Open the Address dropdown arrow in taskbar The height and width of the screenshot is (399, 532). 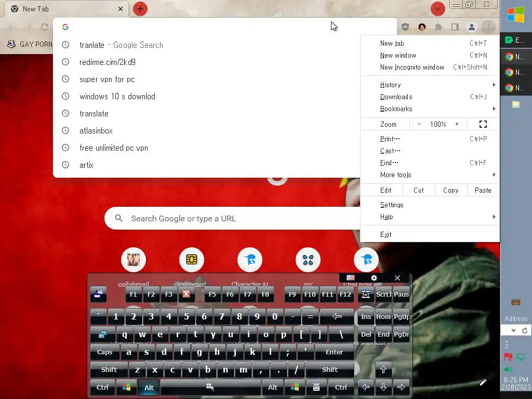pyautogui.click(x=513, y=330)
